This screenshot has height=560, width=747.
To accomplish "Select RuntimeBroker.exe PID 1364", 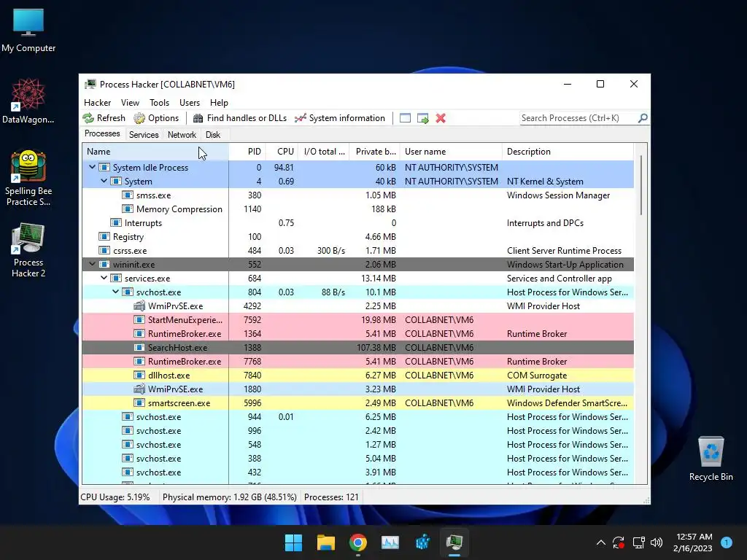I will [357, 334].
